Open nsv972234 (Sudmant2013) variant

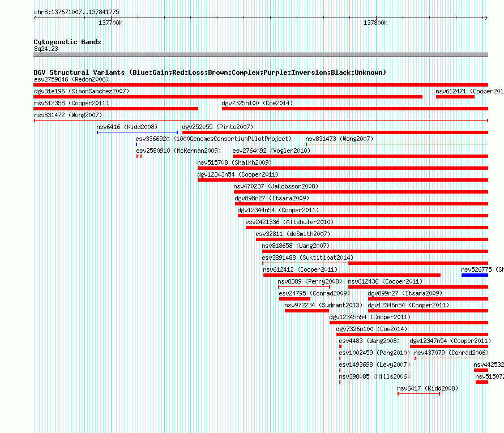(x=323, y=305)
